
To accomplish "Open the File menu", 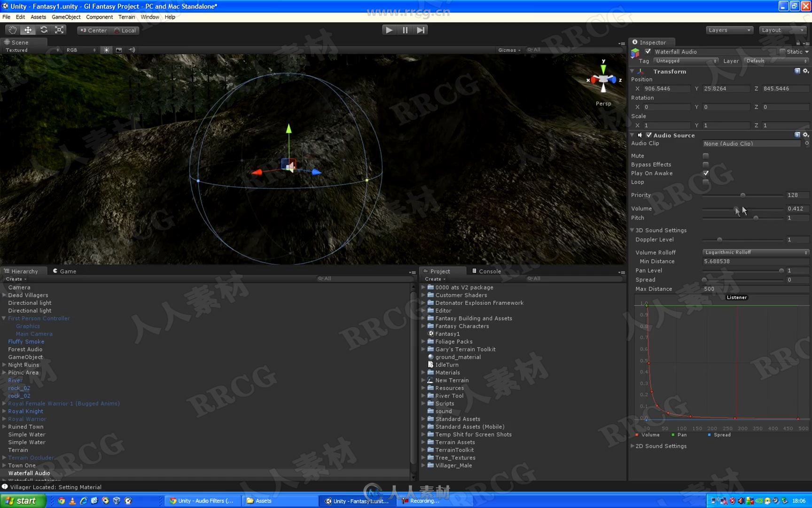I will point(6,17).
